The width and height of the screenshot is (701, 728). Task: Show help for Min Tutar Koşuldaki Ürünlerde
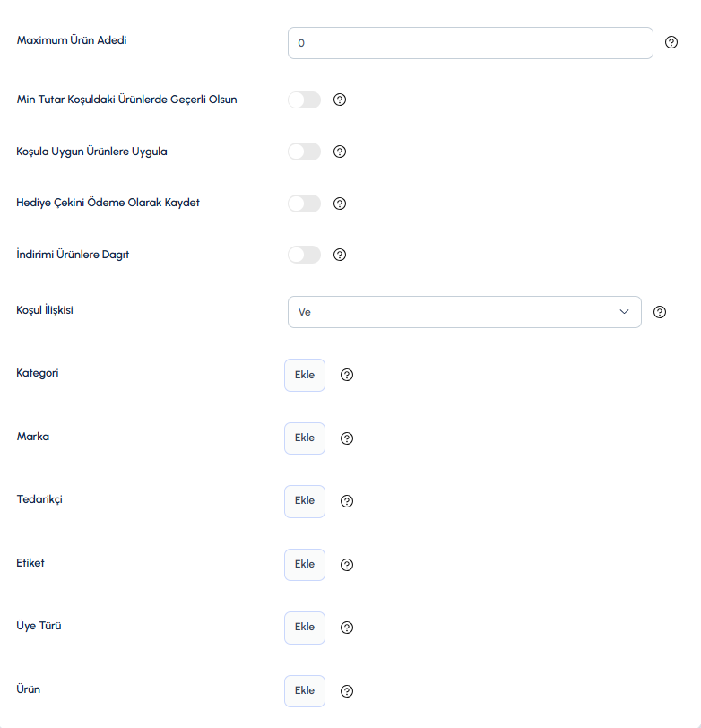[340, 100]
